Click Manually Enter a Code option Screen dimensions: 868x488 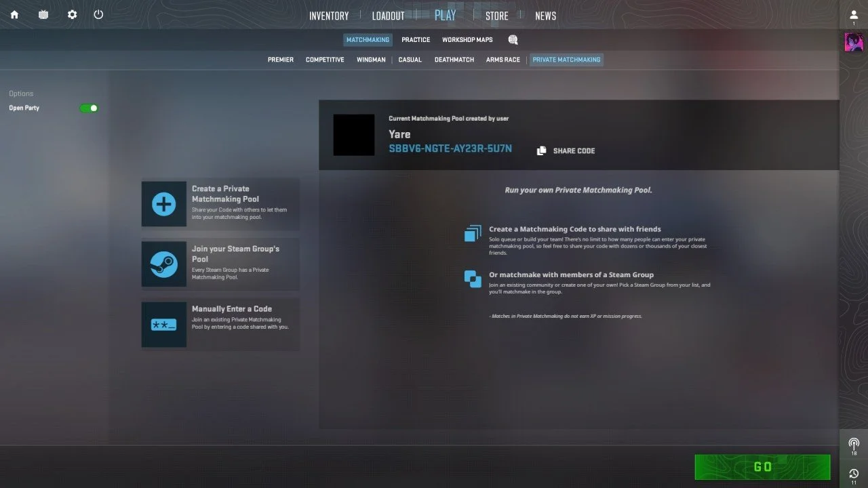pos(220,325)
